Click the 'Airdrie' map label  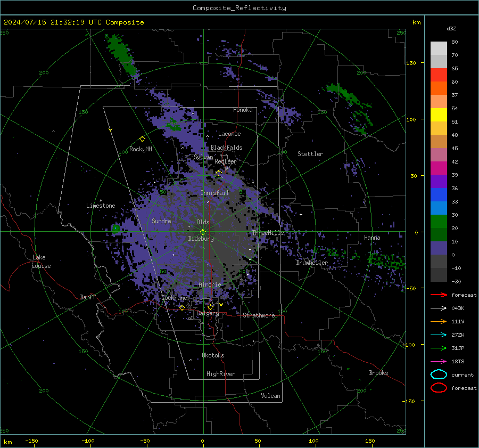[x=210, y=284]
